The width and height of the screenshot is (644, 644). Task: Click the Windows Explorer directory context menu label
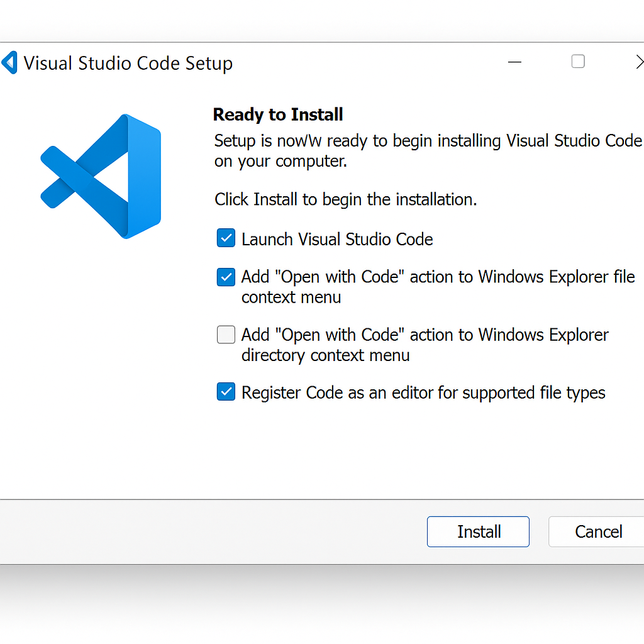425,345
